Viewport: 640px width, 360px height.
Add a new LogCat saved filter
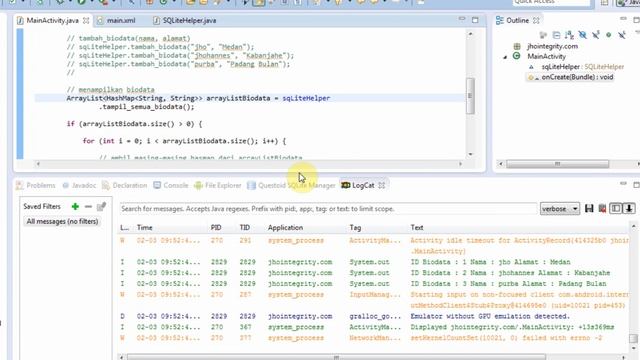point(75,207)
